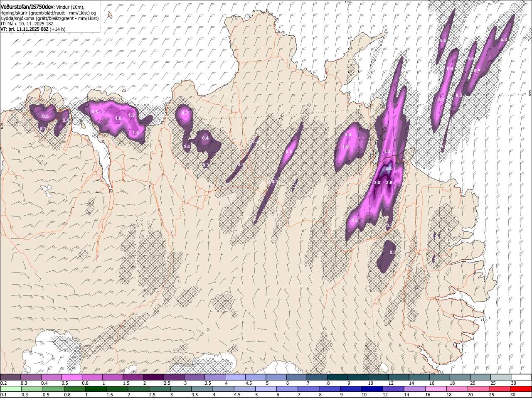Select the bright pink 0.5 swatch in upper legend
The width and height of the screenshot is (532, 398).
pyautogui.click(x=71, y=377)
